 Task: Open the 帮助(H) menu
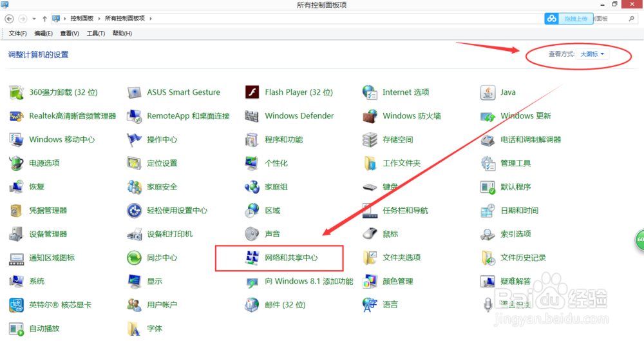122,34
